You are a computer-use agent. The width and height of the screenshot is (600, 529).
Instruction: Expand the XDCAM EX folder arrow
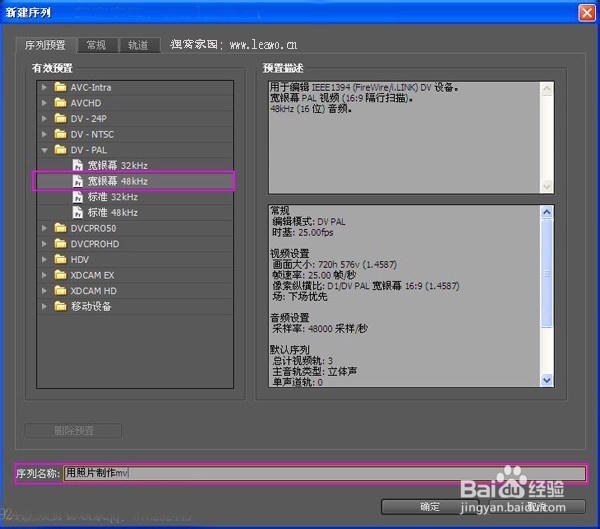point(44,275)
